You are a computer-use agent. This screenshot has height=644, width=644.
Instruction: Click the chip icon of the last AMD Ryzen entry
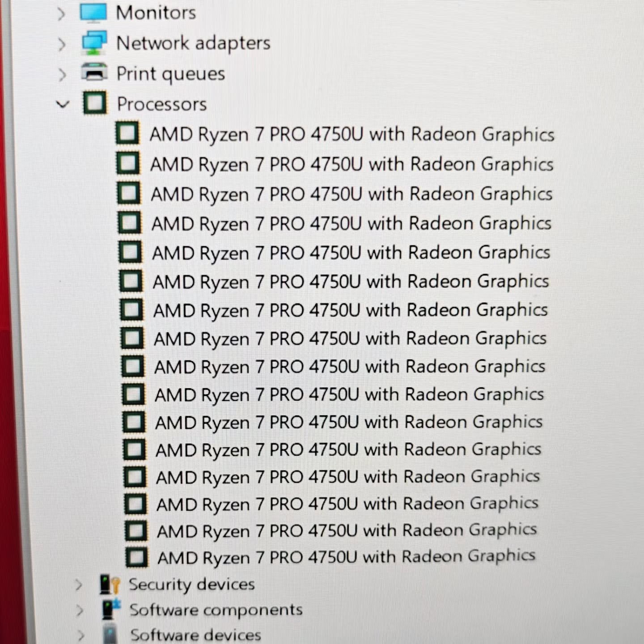(136, 557)
